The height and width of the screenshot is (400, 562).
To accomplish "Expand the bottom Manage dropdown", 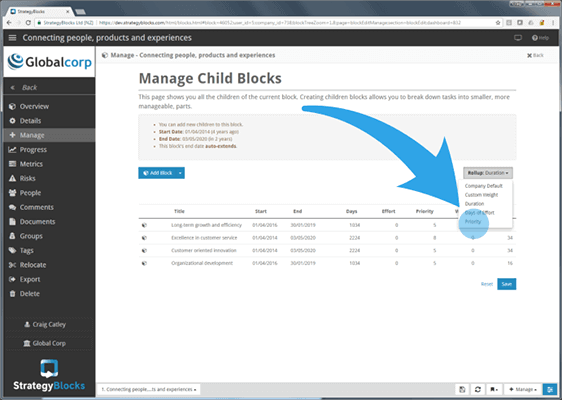I will (523, 389).
